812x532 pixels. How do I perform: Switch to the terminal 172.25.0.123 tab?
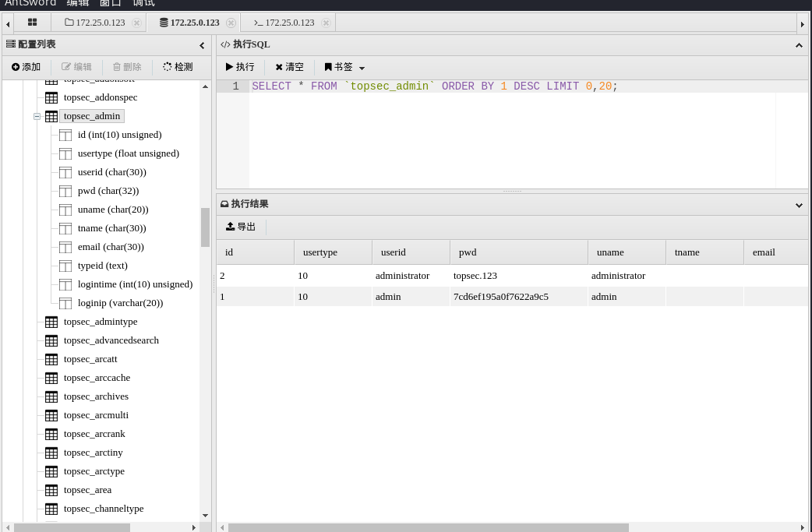tap(284, 23)
